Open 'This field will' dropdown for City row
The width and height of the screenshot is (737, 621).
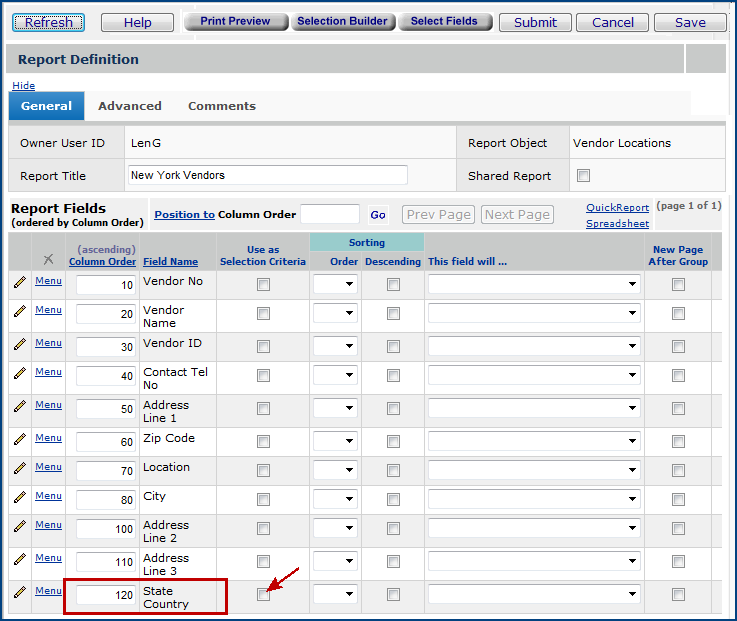534,500
